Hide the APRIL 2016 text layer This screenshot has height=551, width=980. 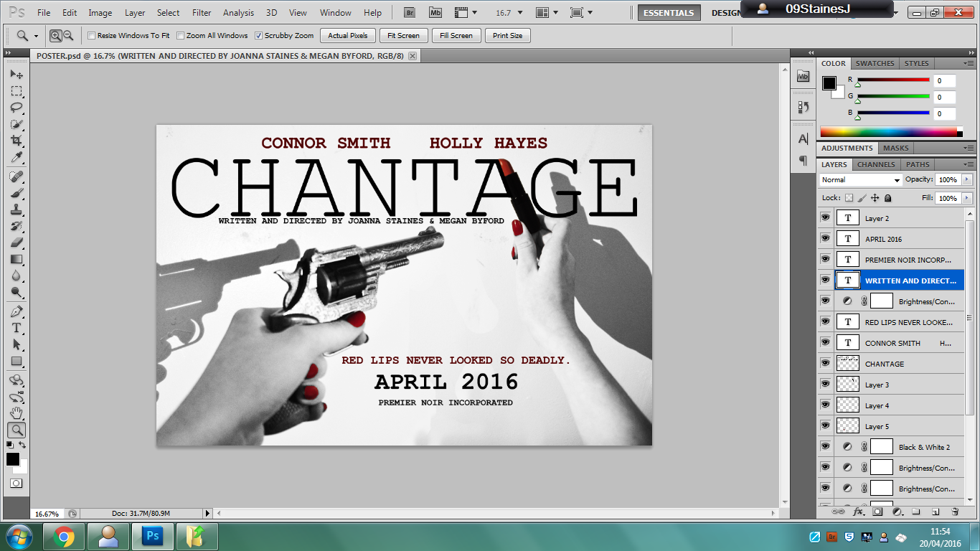pos(826,237)
